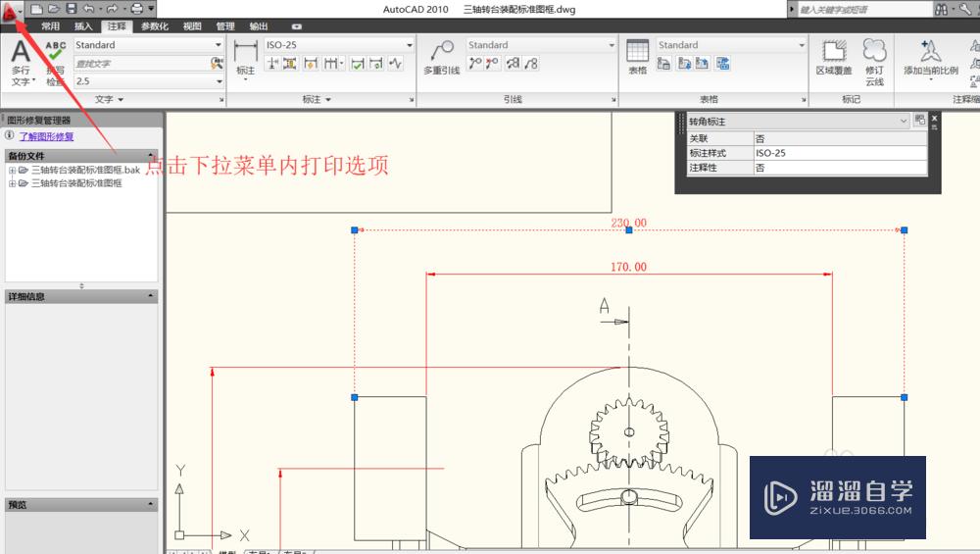Expand the 标注 panel title
980x554 pixels.
317,99
